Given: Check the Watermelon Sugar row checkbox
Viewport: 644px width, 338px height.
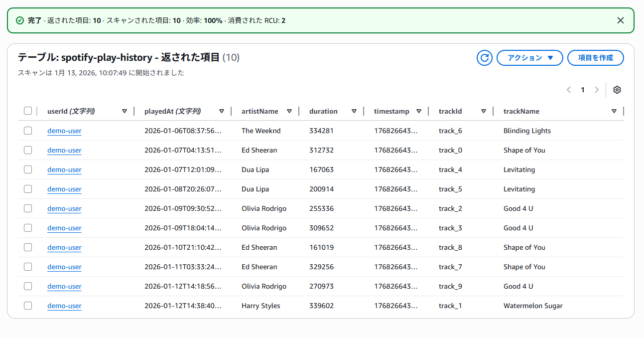Looking at the screenshot, I should pyautogui.click(x=28, y=306).
